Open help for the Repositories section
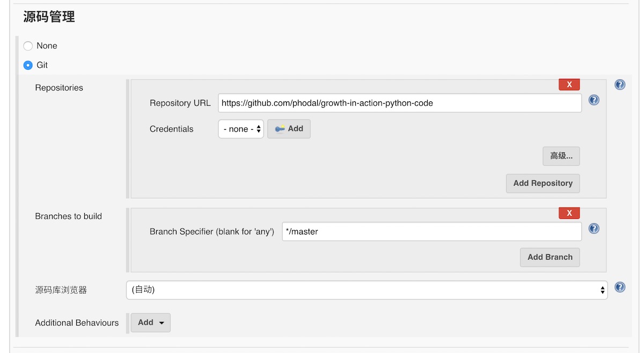 click(620, 85)
